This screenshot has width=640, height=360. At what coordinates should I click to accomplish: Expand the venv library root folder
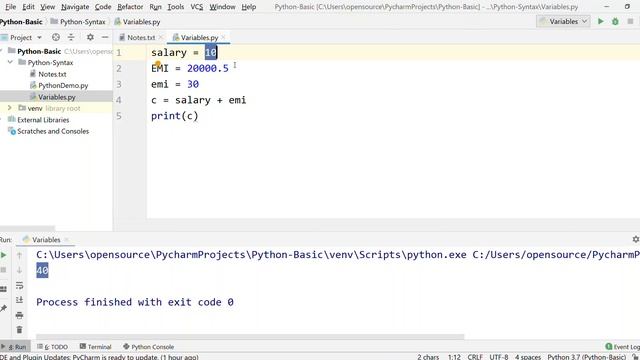coord(10,108)
